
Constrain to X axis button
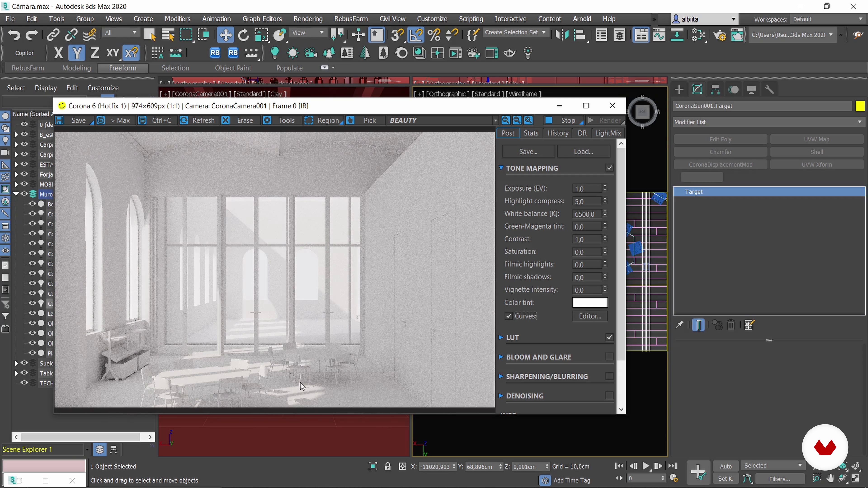58,53
